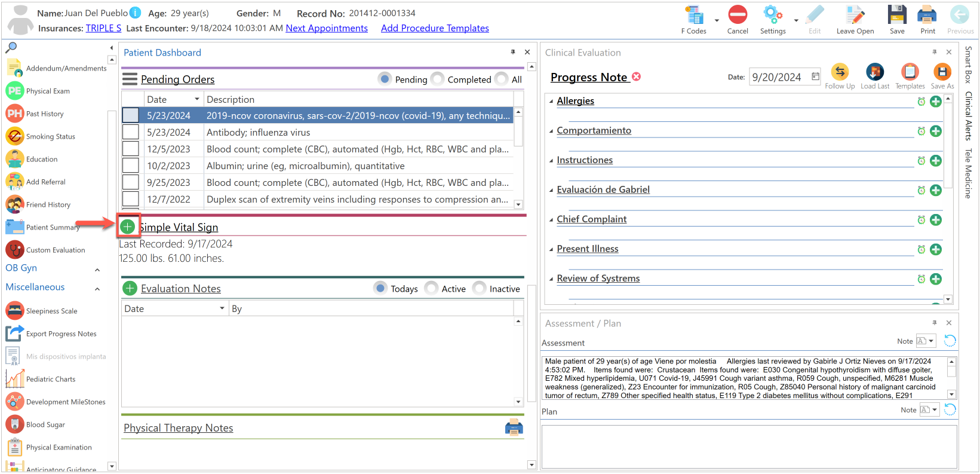
Task: Collapse the Miscellaneous sidebar group
Action: click(x=97, y=289)
